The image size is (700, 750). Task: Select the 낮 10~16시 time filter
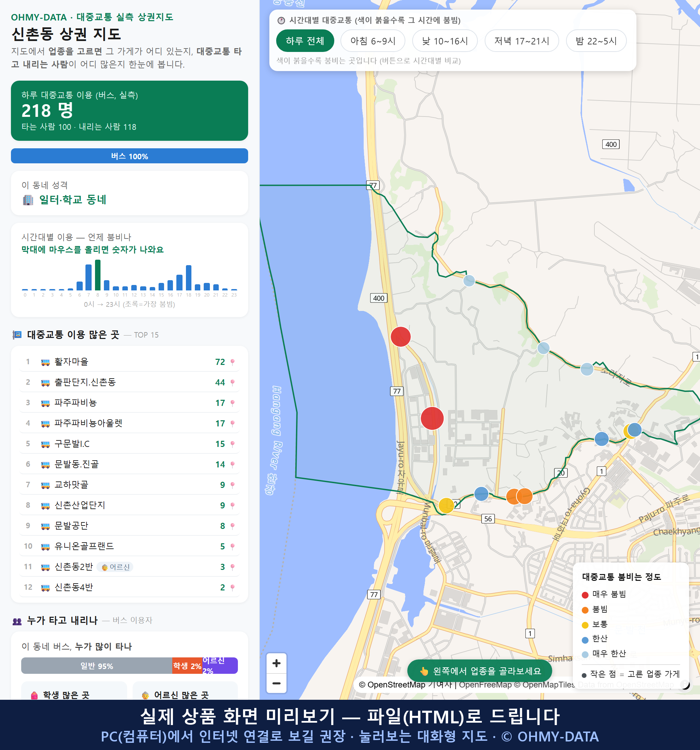click(445, 41)
